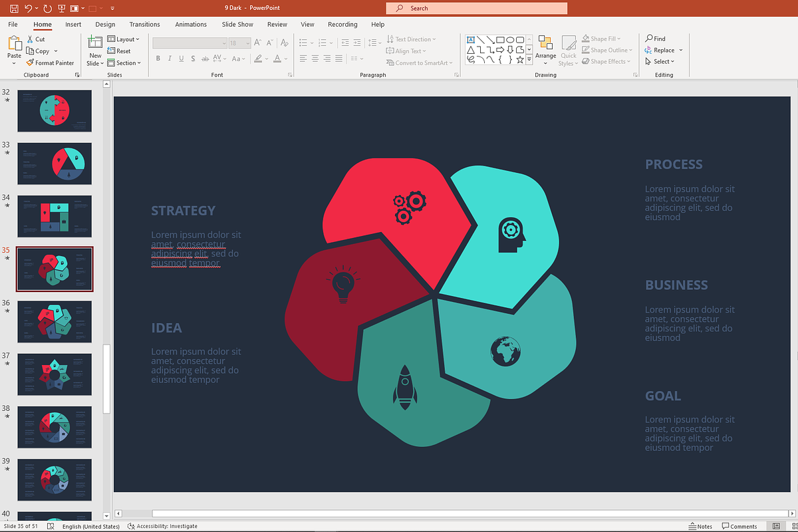Screen dimensions: 798x532
Task: Activate the Format Painter
Action: click(51, 63)
